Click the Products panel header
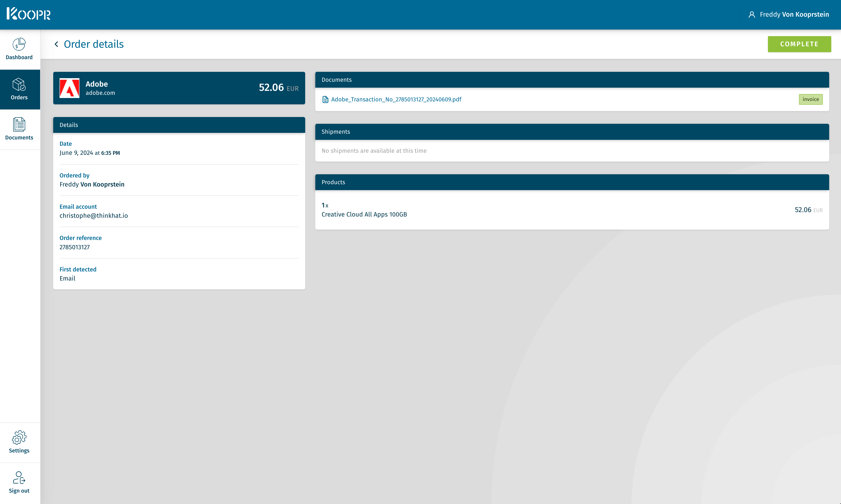 [x=572, y=182]
